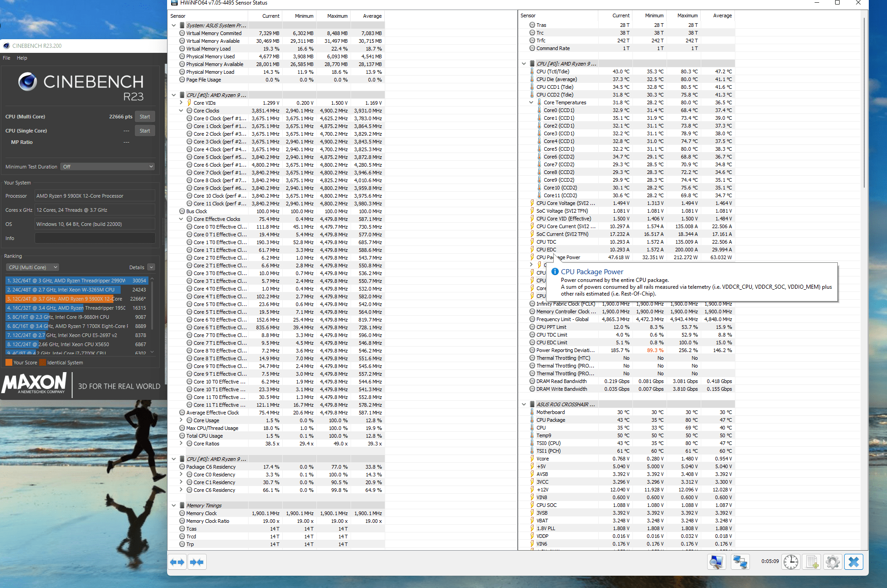Start the CPU Multi Core test

145,117
